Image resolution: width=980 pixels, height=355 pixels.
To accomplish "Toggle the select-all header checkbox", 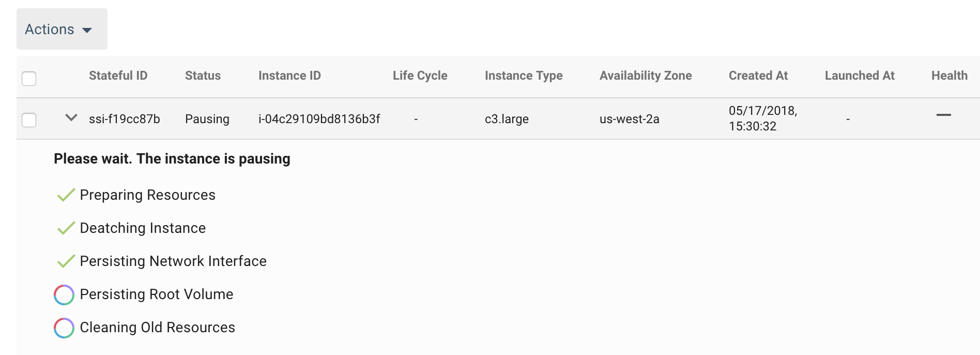I will click(x=29, y=79).
